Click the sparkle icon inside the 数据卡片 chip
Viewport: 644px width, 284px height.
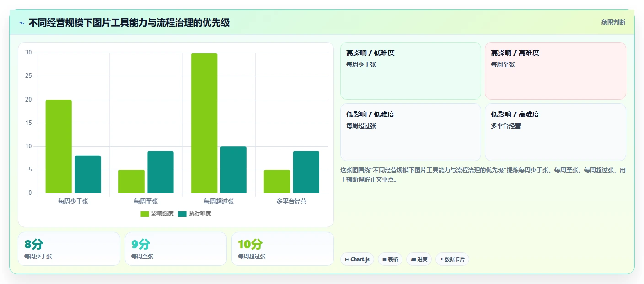[x=441, y=259]
